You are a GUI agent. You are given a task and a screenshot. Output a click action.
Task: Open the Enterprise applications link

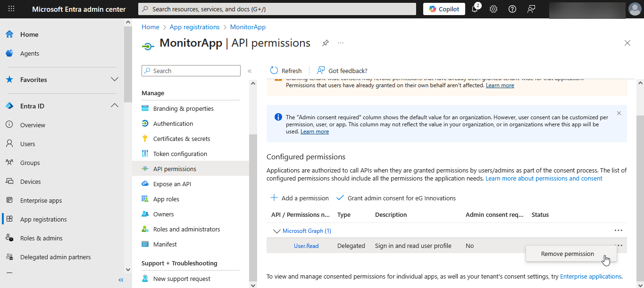click(x=590, y=277)
